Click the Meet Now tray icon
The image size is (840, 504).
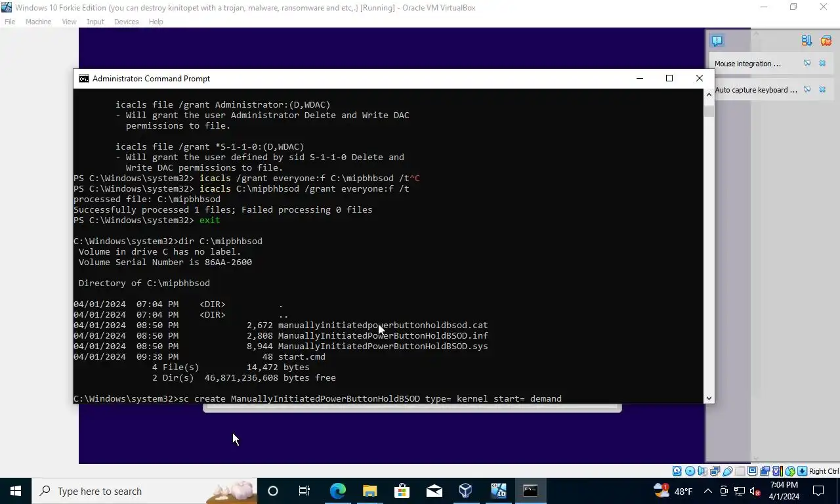click(724, 491)
